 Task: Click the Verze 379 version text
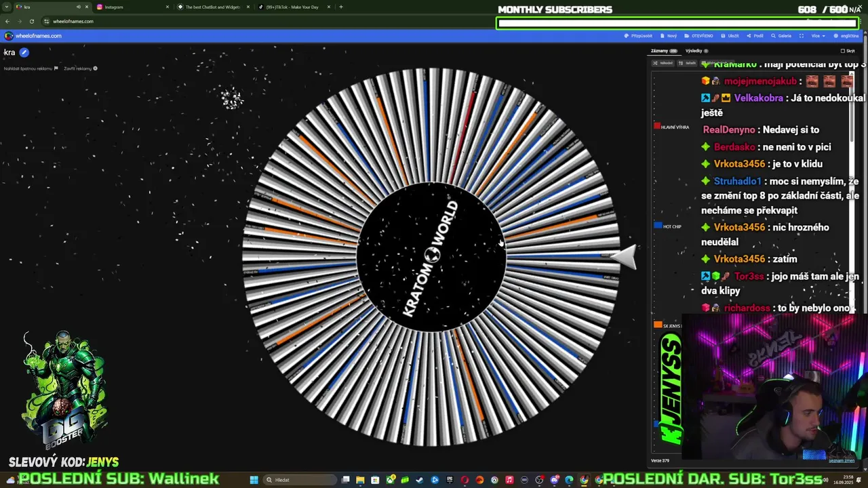(660, 461)
